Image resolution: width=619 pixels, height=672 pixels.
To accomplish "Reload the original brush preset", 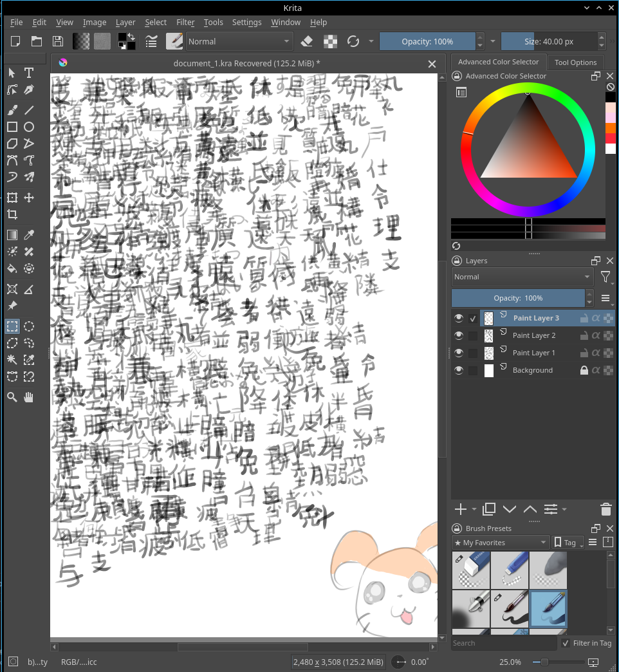I will 353,41.
